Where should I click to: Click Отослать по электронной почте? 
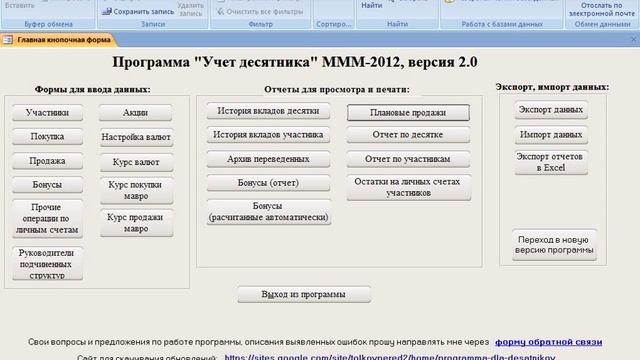[602, 9]
